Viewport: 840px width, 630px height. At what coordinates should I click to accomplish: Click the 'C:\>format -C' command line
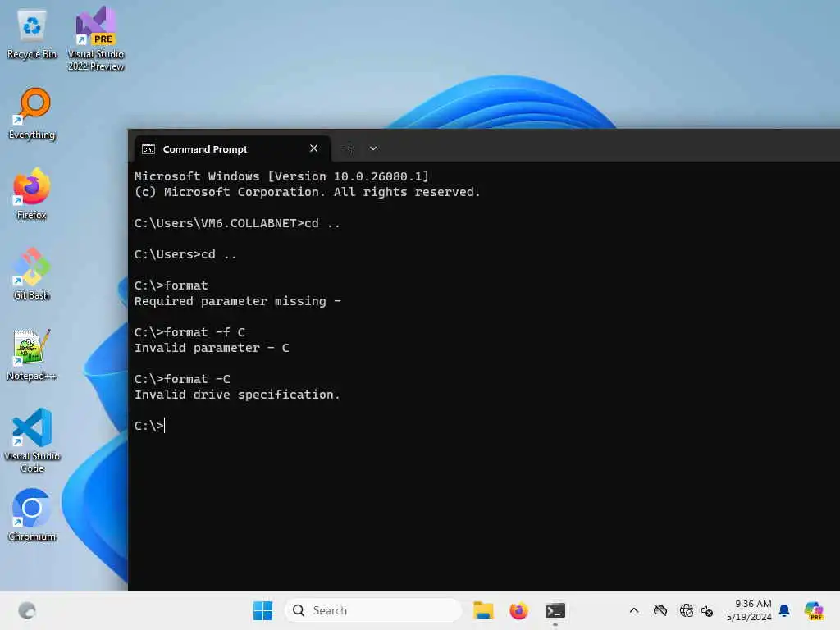click(x=182, y=379)
